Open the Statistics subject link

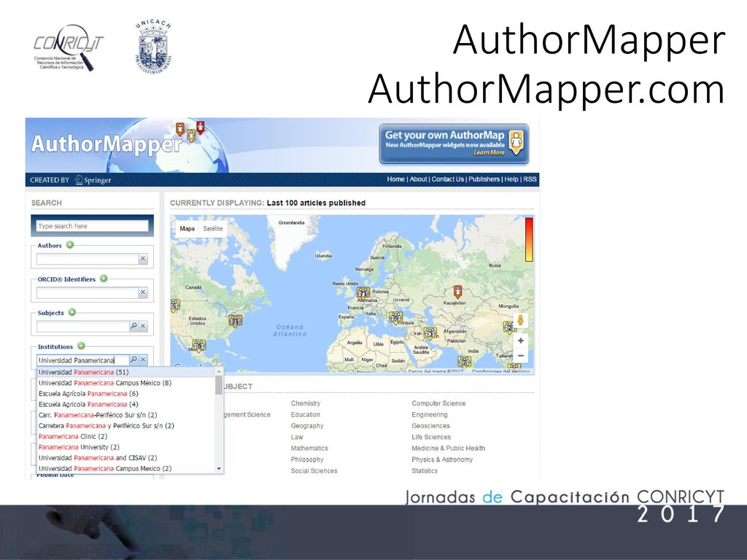click(425, 471)
